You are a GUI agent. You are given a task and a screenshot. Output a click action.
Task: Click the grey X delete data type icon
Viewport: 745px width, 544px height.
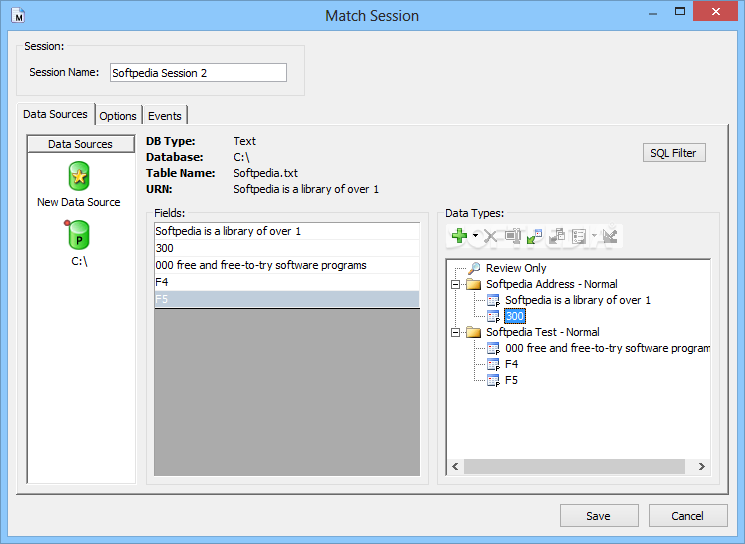pos(490,236)
